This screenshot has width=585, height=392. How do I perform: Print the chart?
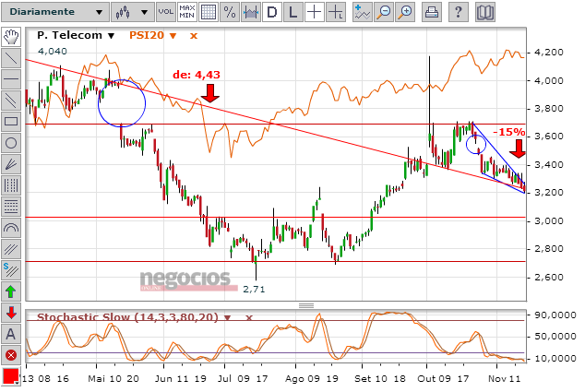(432, 12)
